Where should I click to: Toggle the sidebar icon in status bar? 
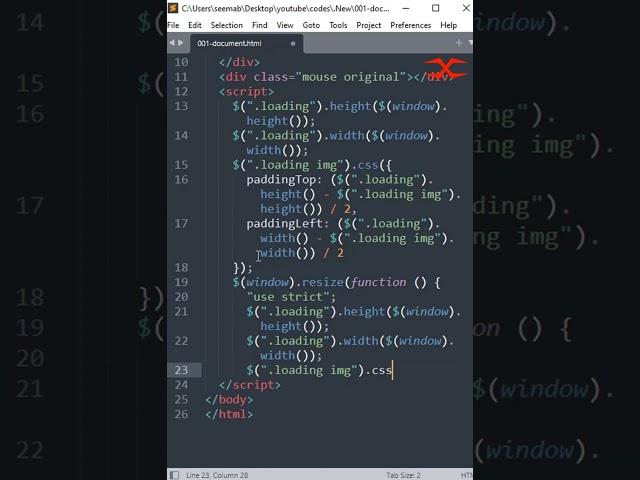tap(174, 475)
